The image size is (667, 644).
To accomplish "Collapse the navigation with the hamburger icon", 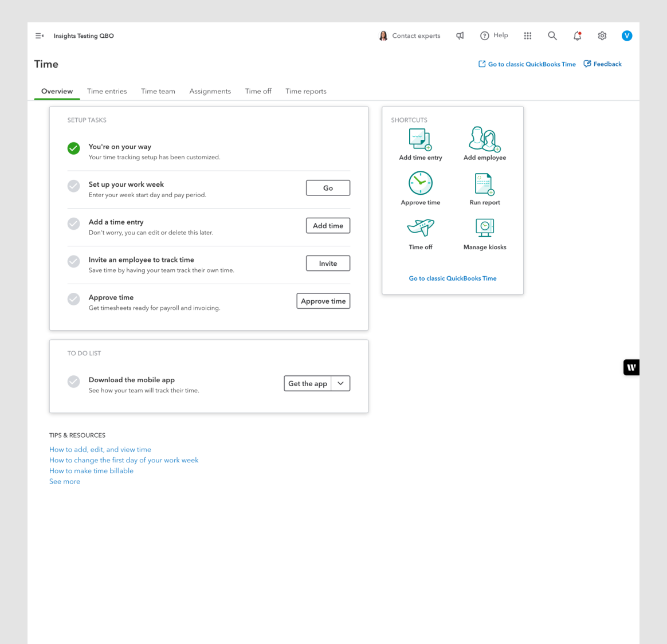I will 39,36.
